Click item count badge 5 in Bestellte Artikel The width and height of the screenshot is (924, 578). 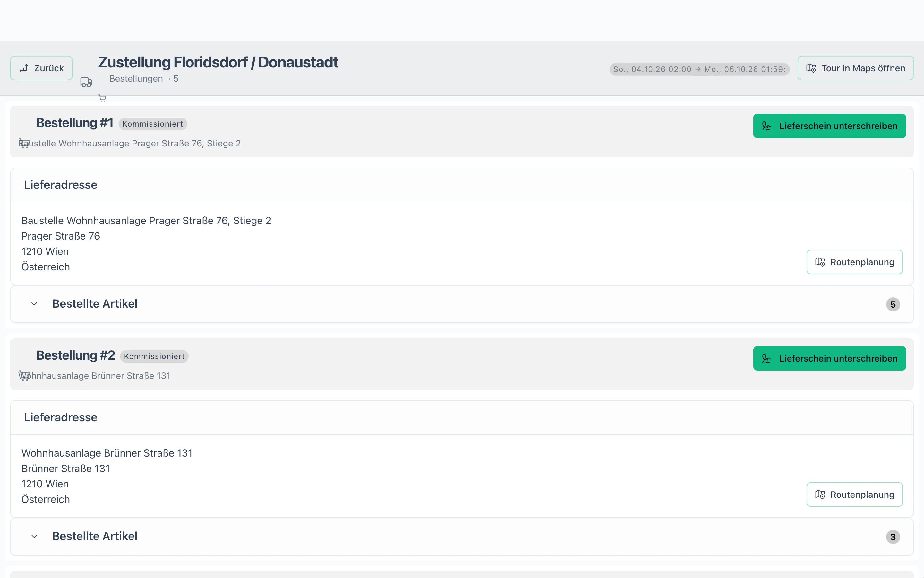point(893,304)
